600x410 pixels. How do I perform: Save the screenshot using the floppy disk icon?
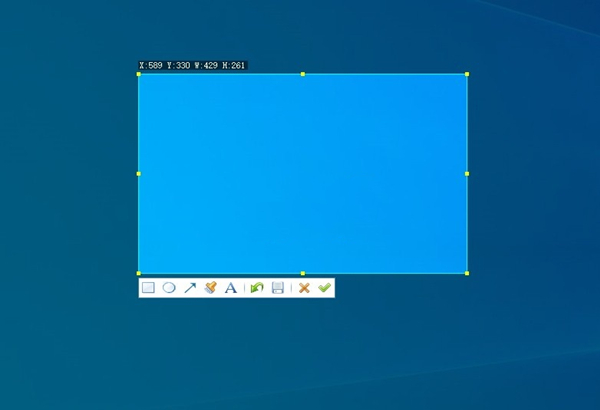[x=278, y=288]
